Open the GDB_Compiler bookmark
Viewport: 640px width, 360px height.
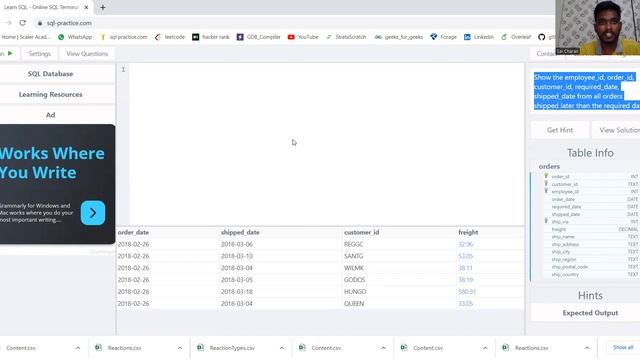(x=259, y=37)
